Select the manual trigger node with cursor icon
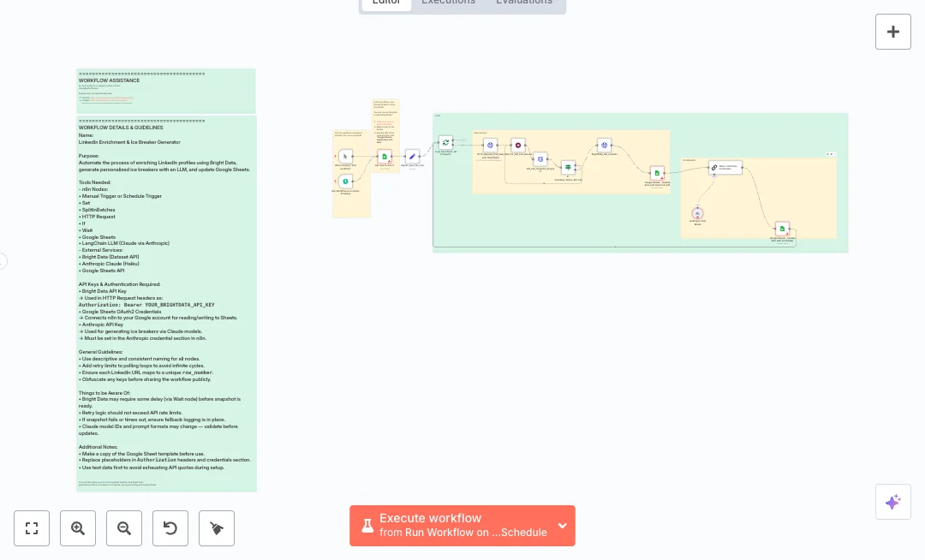This screenshot has width=925, height=560. [345, 156]
